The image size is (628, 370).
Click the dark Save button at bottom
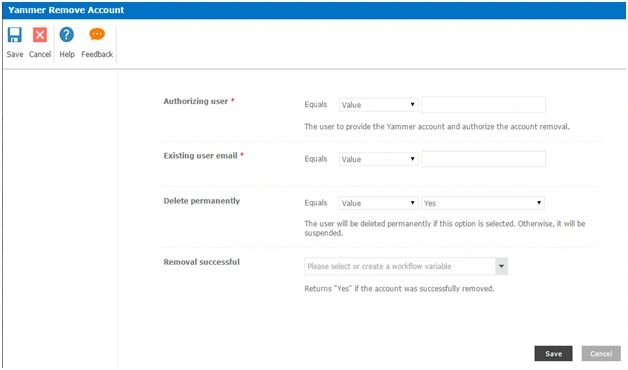pyautogui.click(x=553, y=354)
